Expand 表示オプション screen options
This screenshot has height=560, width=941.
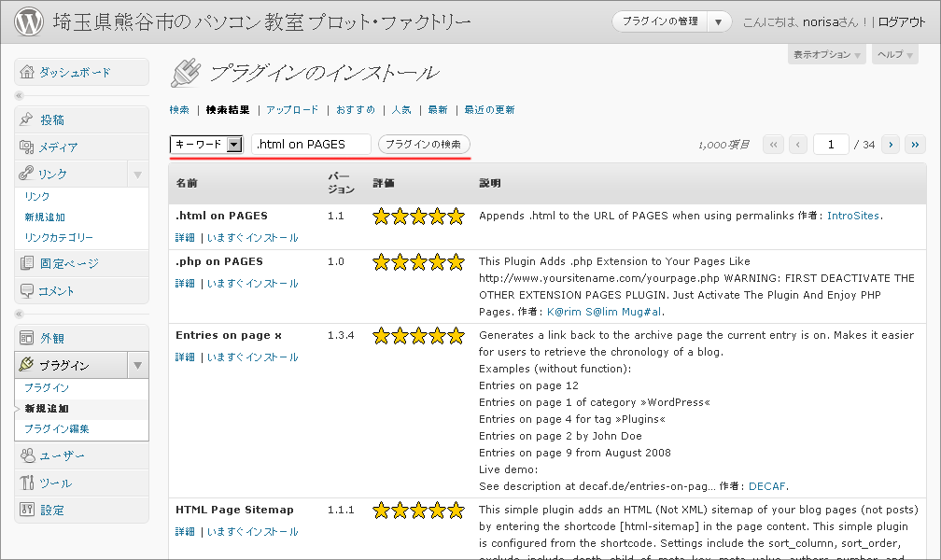(x=826, y=55)
